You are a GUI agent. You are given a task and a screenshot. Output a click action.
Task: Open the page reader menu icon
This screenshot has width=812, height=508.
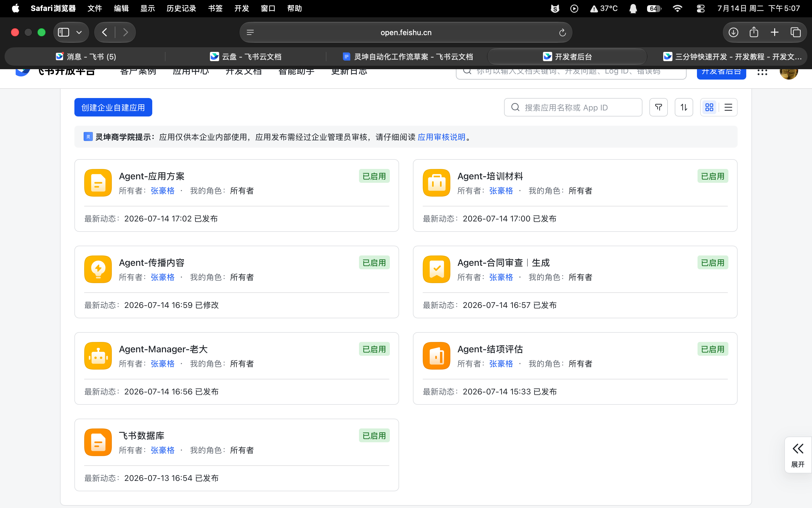[250, 33]
